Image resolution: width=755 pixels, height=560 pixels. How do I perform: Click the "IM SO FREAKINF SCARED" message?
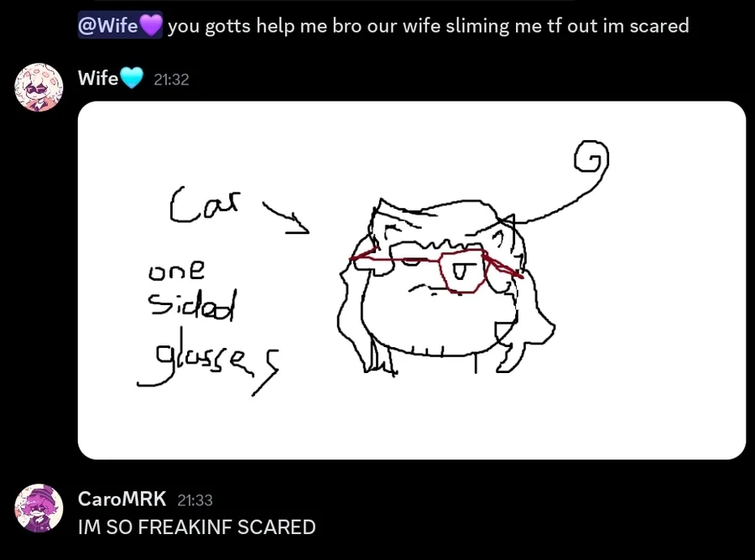196,527
